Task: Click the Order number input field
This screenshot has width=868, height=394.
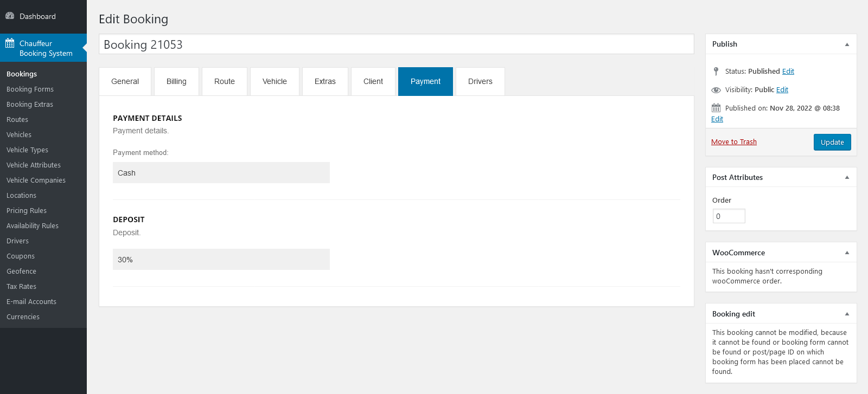Action: click(x=729, y=216)
